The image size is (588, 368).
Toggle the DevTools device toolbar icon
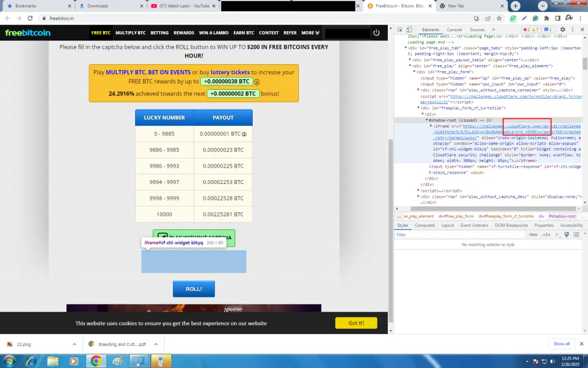click(x=409, y=29)
